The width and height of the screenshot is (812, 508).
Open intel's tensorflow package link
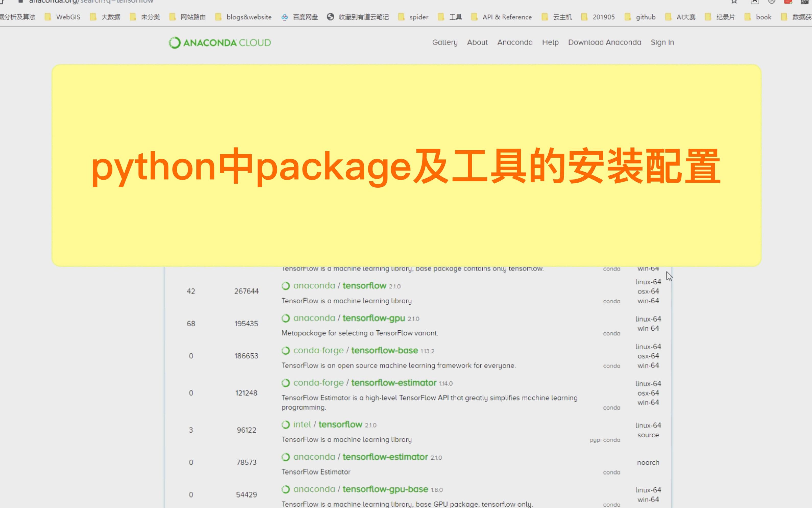[x=340, y=424]
